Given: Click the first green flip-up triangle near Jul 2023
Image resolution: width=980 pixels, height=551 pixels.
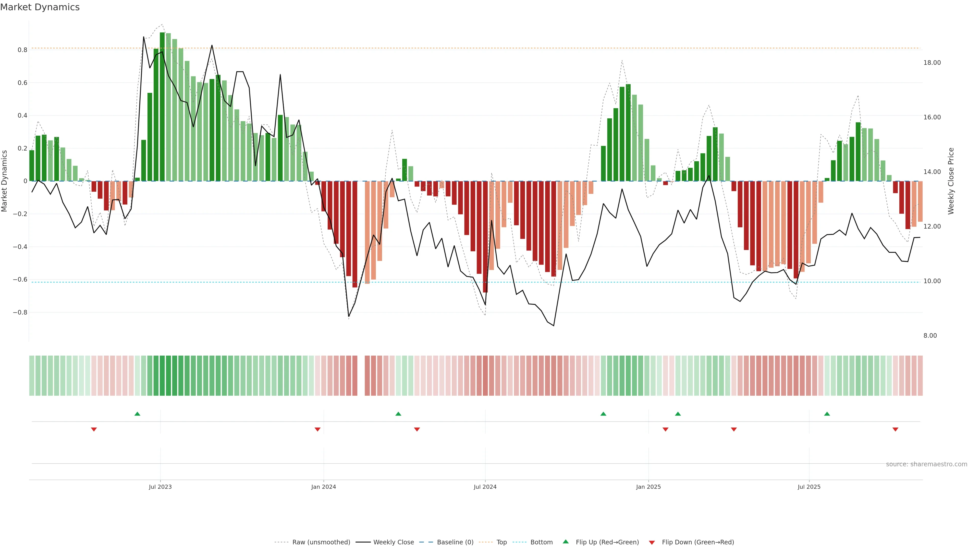Looking at the screenshot, I should pyautogui.click(x=137, y=414).
